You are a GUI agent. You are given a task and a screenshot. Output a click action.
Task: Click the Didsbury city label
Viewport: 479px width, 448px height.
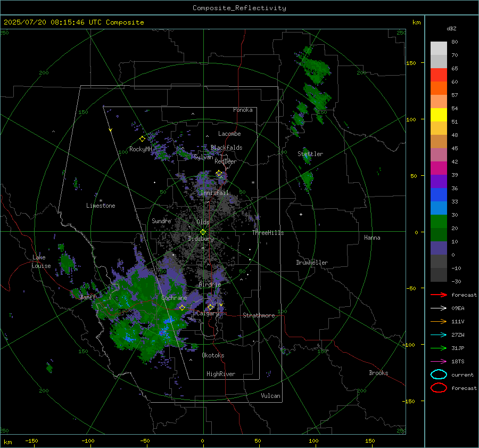click(201, 239)
